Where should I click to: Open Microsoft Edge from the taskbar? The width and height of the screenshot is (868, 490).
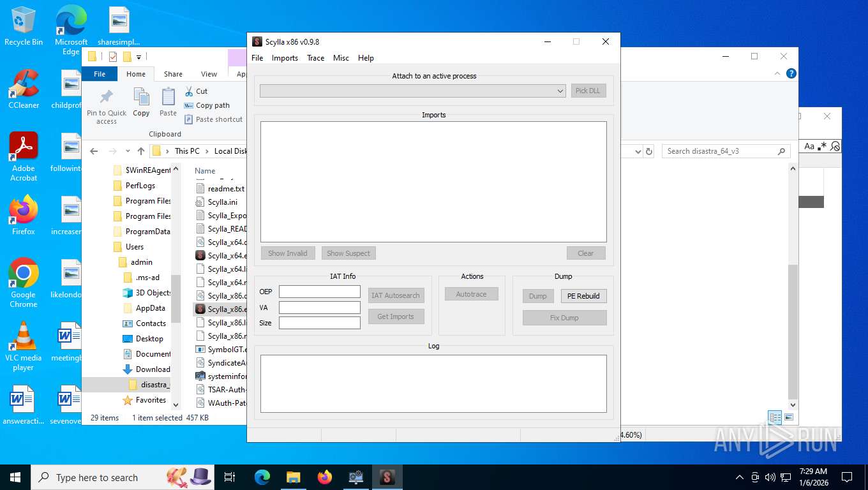pos(262,477)
